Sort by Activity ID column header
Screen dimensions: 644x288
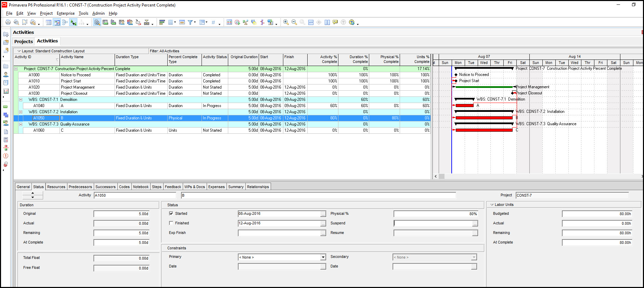click(37, 60)
